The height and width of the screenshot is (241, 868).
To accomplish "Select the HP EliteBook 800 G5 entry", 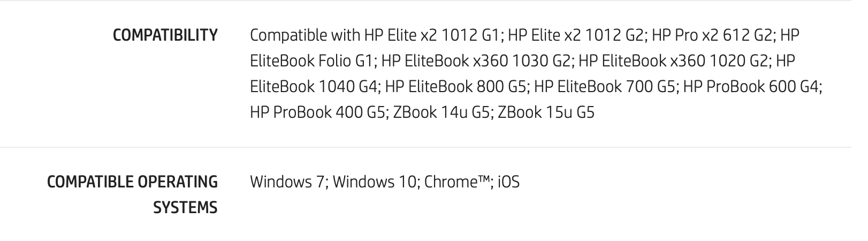I will [456, 87].
